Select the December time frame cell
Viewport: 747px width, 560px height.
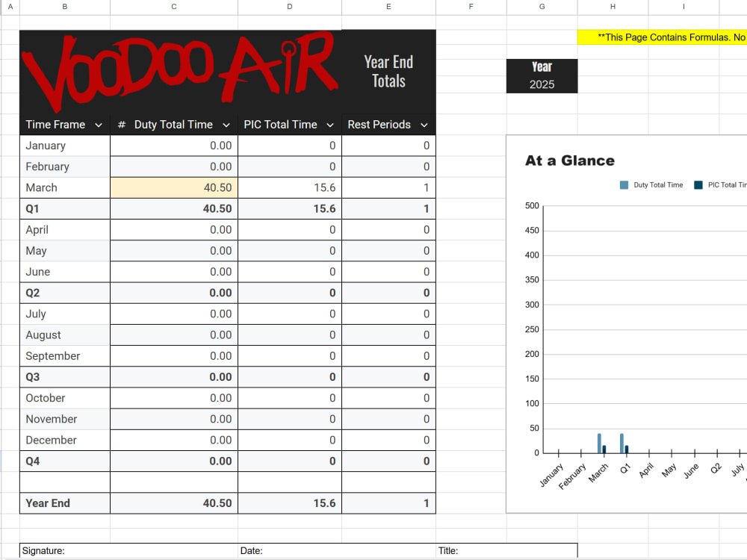(x=65, y=440)
